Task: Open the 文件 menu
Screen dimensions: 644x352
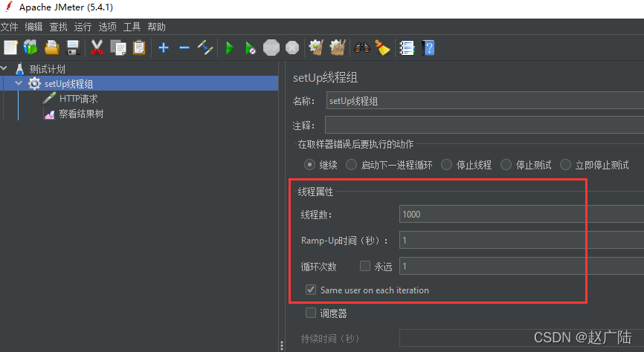Action: (x=10, y=27)
